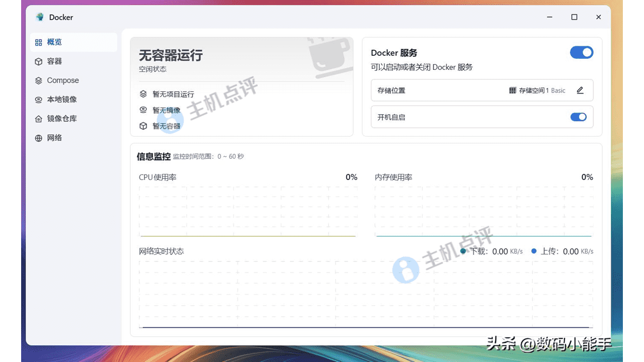Select the Compose section icon
The height and width of the screenshot is (362, 644).
click(x=40, y=80)
